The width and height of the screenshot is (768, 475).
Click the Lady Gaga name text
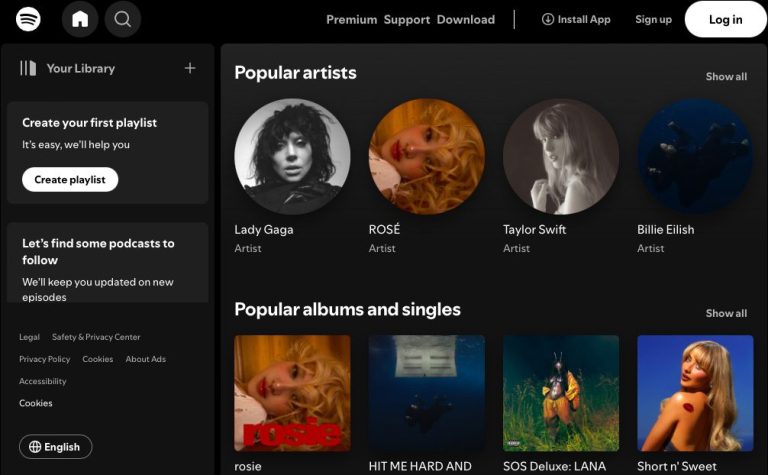click(x=264, y=230)
